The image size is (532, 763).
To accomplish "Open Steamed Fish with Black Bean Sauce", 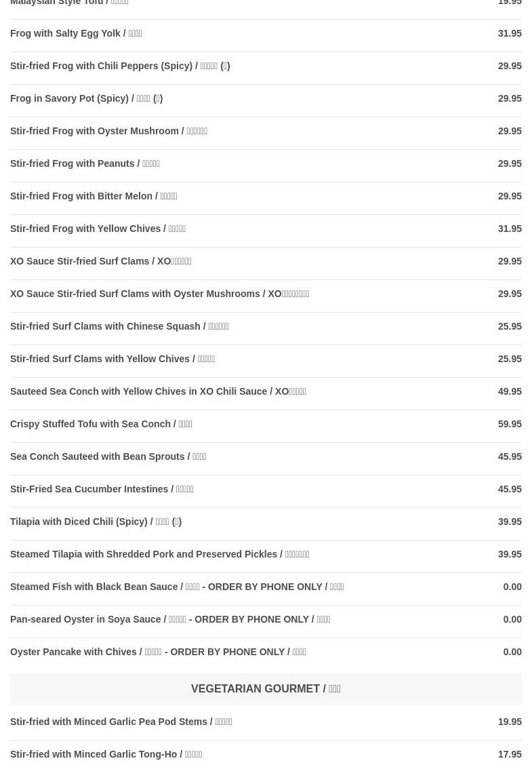I will click(x=266, y=588).
